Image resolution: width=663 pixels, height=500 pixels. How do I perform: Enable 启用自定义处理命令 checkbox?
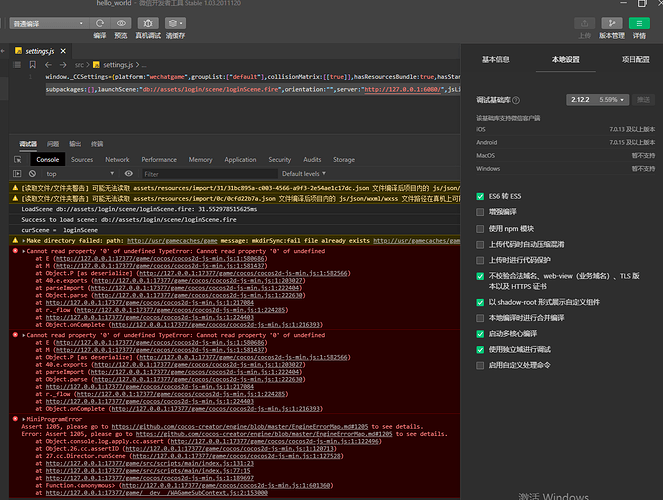(480, 365)
